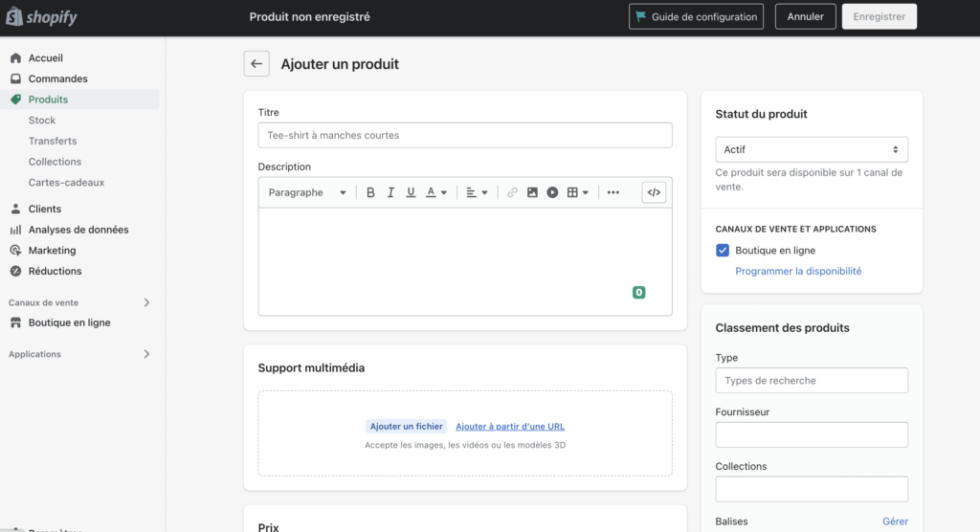Go back using the arrow button
Image resolution: width=980 pixels, height=532 pixels.
[256, 64]
